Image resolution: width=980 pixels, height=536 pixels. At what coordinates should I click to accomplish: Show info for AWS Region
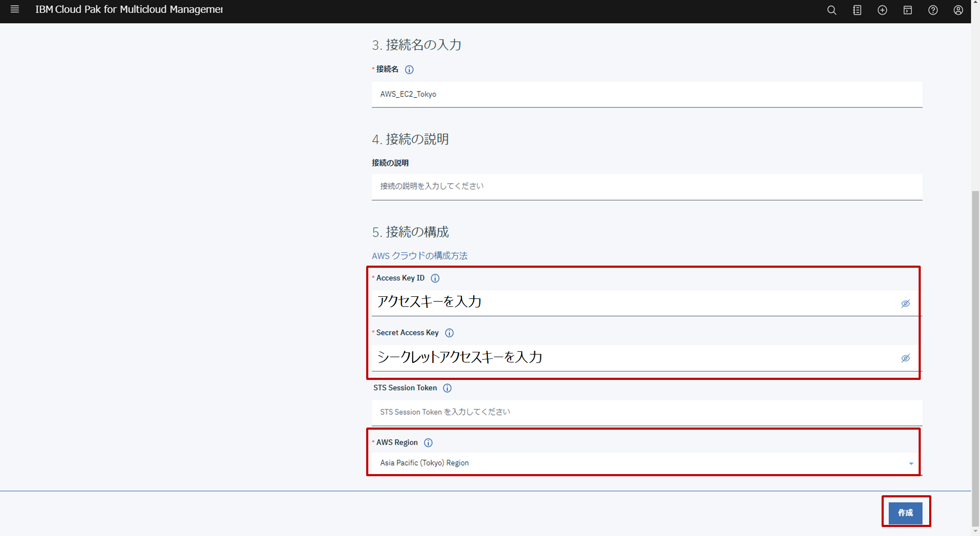coord(428,443)
